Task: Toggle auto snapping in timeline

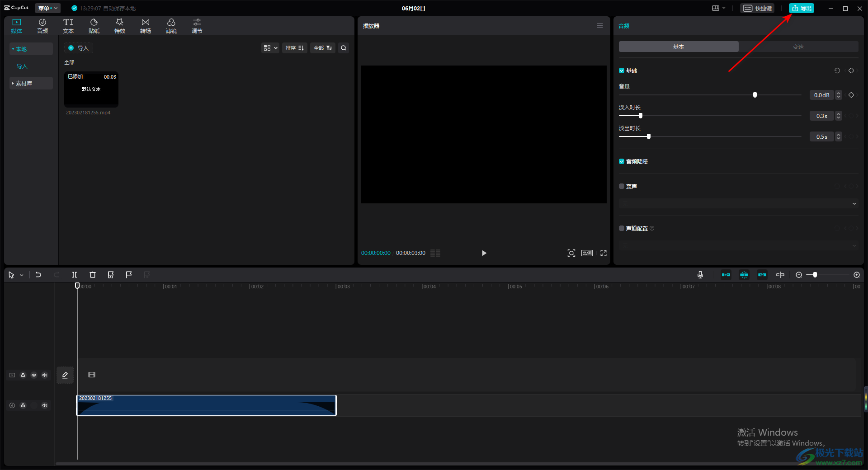Action: click(744, 275)
